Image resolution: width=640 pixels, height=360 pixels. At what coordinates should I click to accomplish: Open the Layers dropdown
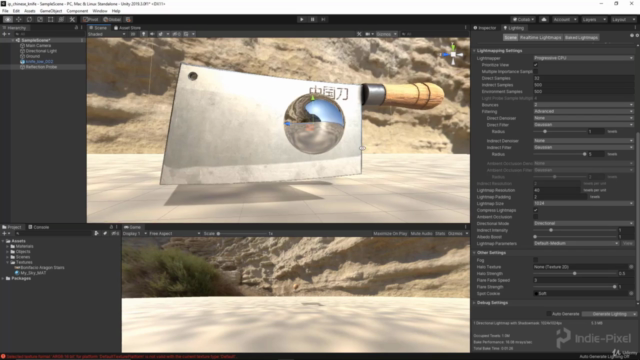coord(594,19)
